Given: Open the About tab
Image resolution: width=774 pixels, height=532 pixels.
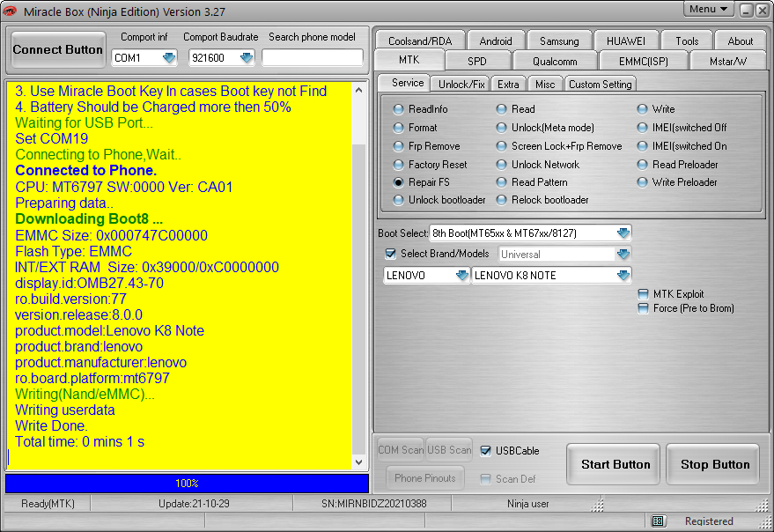Looking at the screenshot, I should tap(740, 41).
